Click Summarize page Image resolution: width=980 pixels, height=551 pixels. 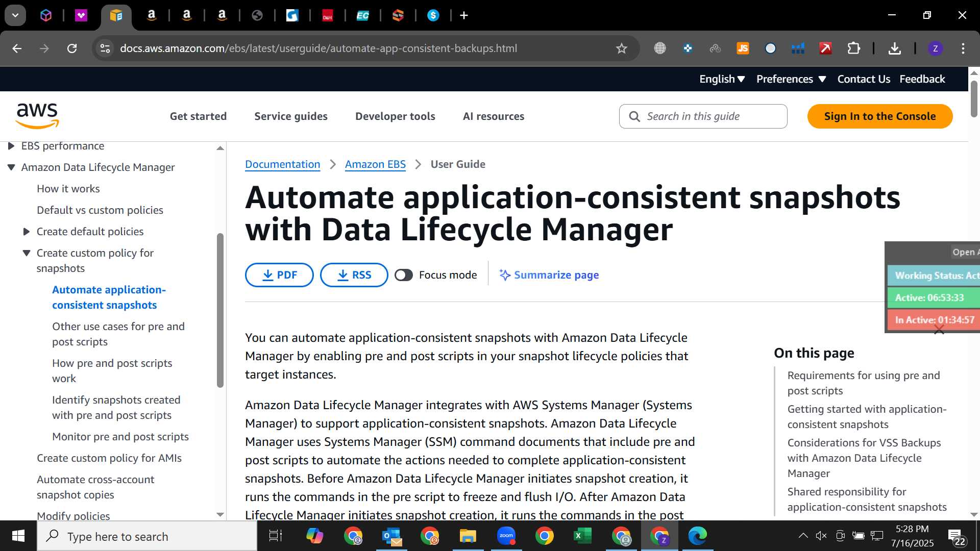[549, 275]
